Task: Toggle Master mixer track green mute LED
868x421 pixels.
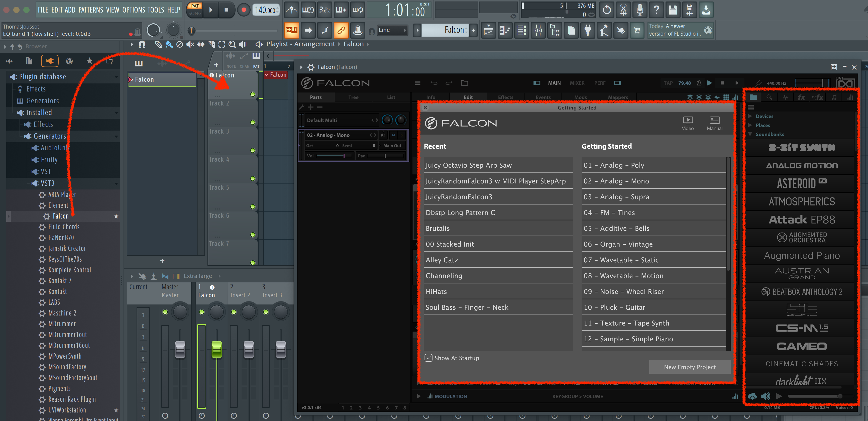Action: 165,312
